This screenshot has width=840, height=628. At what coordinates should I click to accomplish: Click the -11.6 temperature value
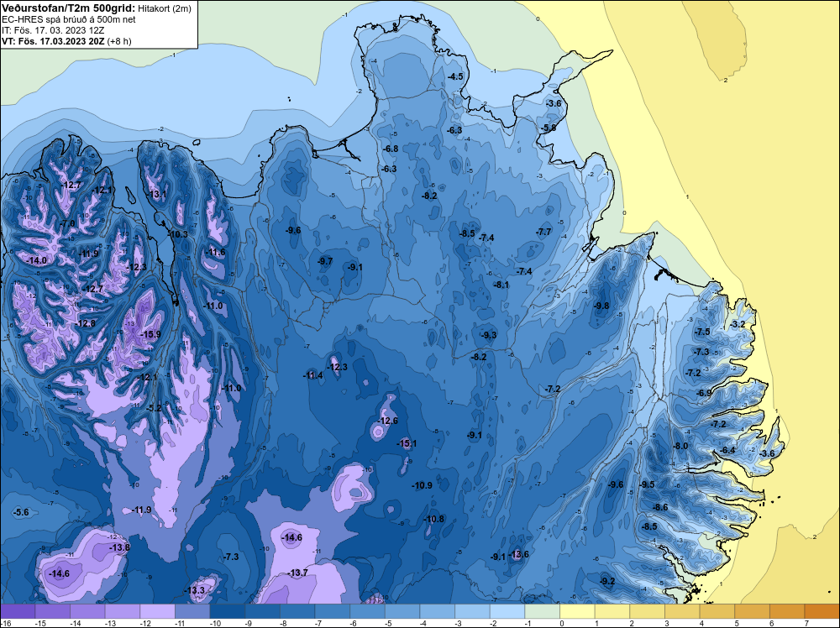coord(215,252)
